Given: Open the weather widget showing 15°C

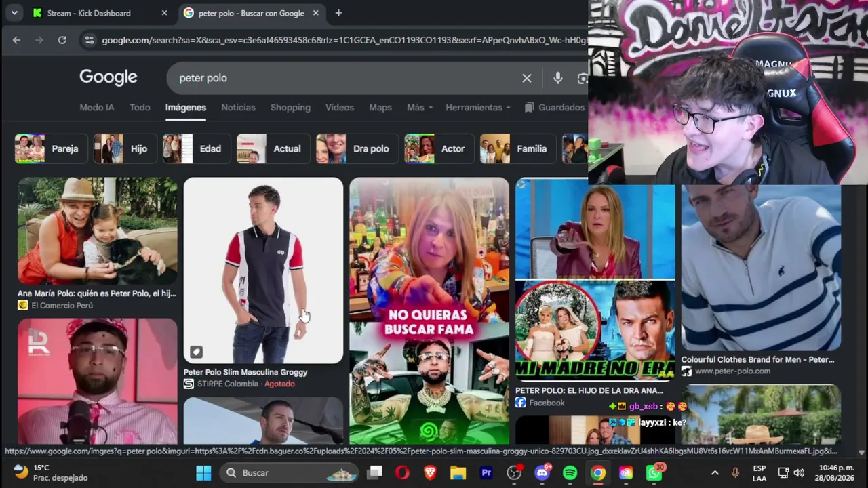Looking at the screenshot, I should pos(51,472).
